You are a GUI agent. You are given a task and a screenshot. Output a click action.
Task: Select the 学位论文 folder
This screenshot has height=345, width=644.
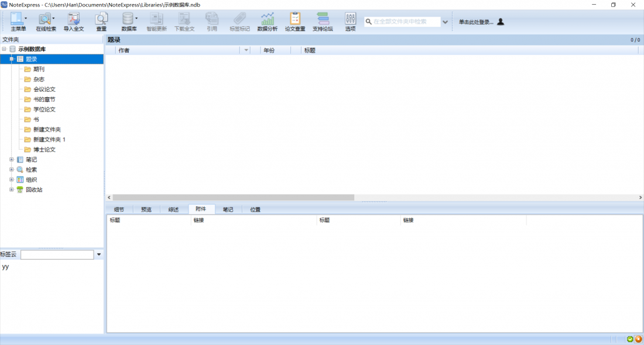[44, 109]
